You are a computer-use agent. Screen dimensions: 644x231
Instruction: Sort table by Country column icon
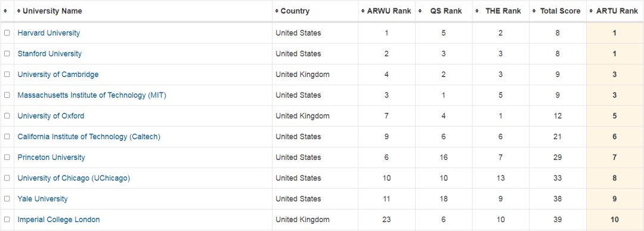pyautogui.click(x=277, y=11)
